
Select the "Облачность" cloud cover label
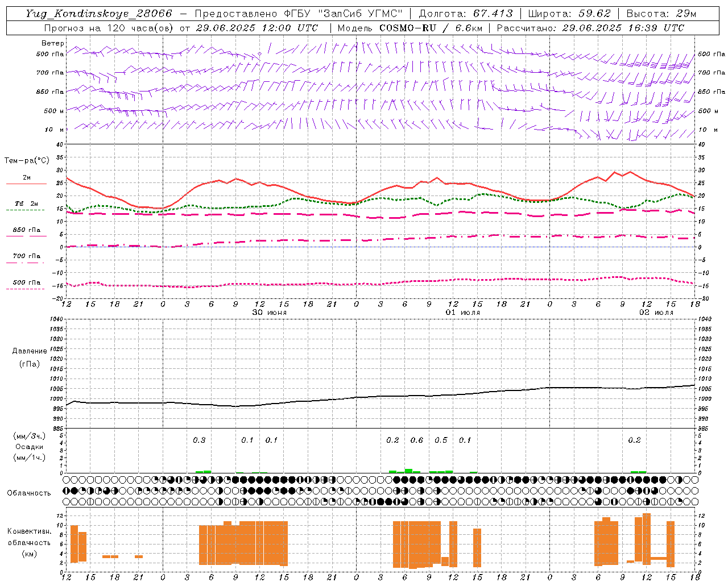(x=29, y=493)
